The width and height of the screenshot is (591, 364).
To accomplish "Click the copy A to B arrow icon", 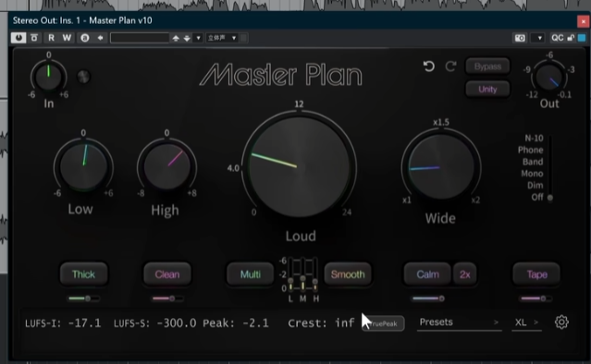I will pyautogui.click(x=100, y=38).
